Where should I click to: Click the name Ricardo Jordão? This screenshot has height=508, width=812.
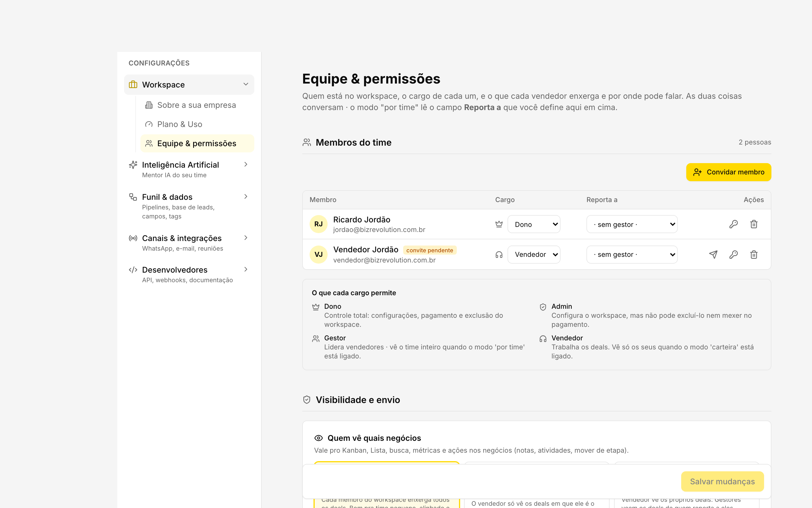(362, 220)
